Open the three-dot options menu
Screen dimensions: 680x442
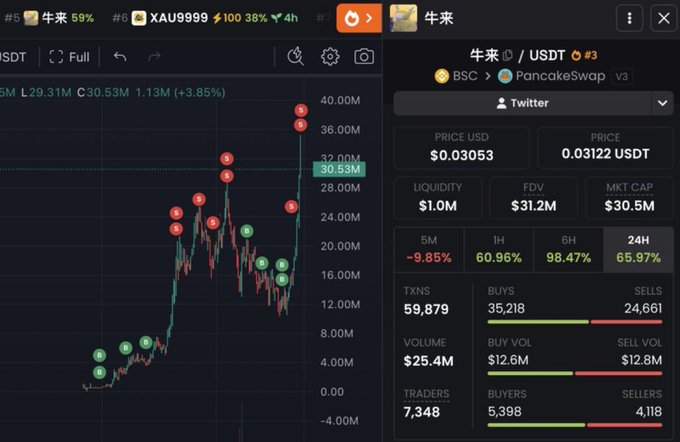tap(629, 18)
